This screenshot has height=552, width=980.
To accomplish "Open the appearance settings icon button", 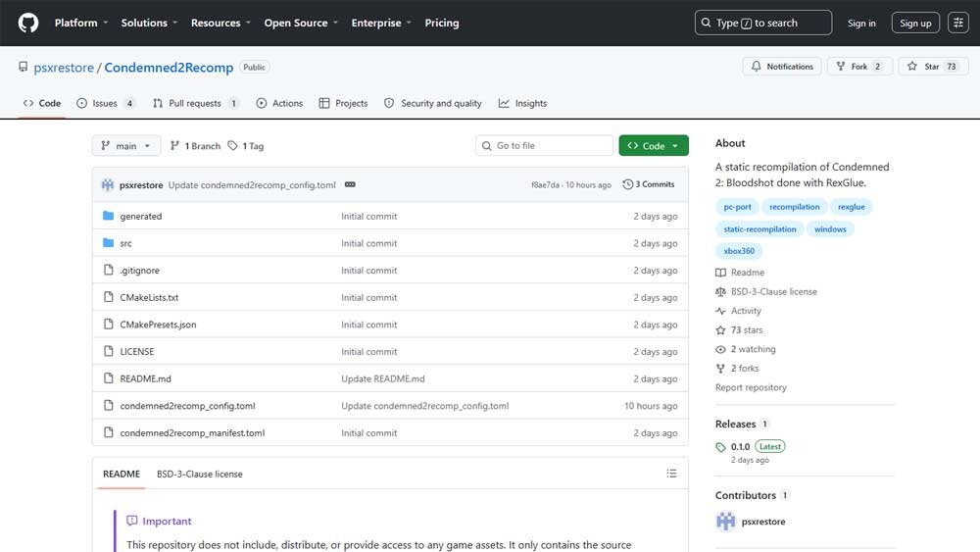I will tap(957, 24).
